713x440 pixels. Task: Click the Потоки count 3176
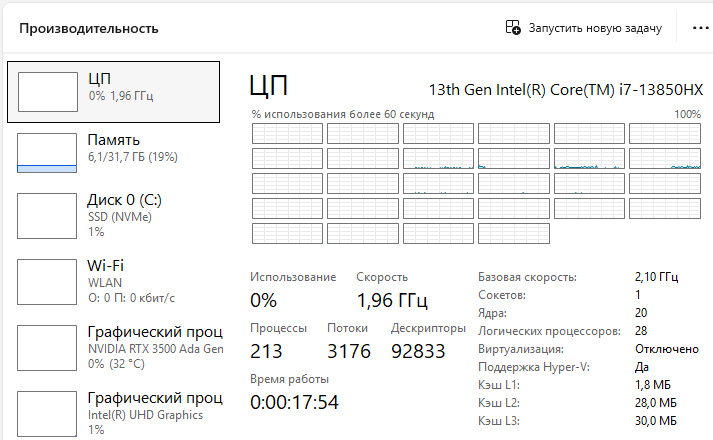pos(349,351)
